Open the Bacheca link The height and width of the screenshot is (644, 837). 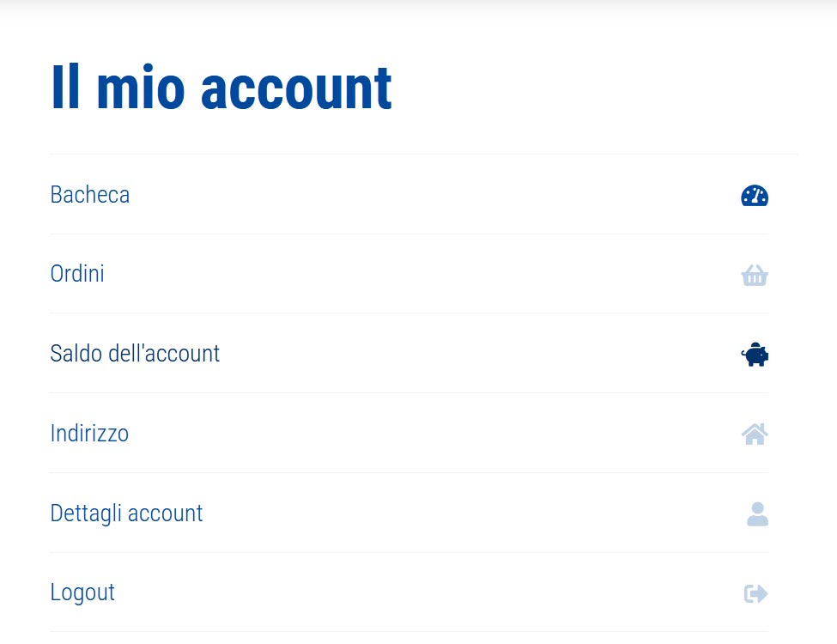click(89, 195)
